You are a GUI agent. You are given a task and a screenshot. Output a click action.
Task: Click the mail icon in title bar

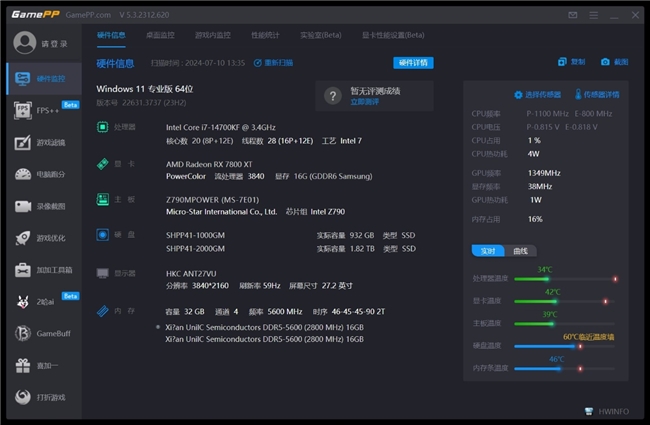[x=572, y=15]
